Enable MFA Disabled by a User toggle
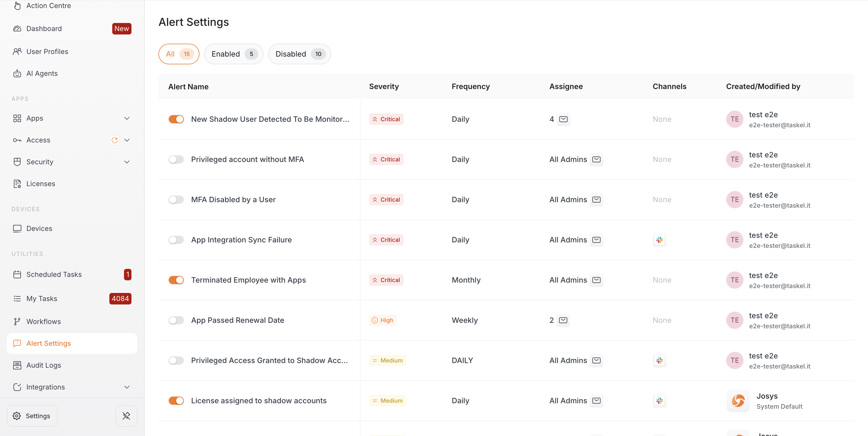The width and height of the screenshot is (868, 436). 176,200
